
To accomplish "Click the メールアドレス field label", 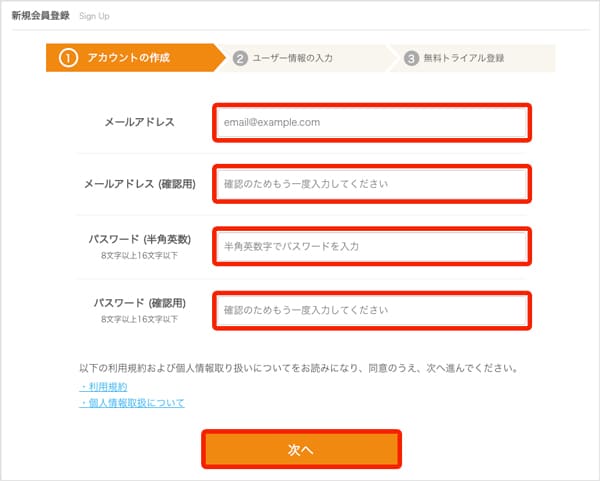I will [x=140, y=122].
